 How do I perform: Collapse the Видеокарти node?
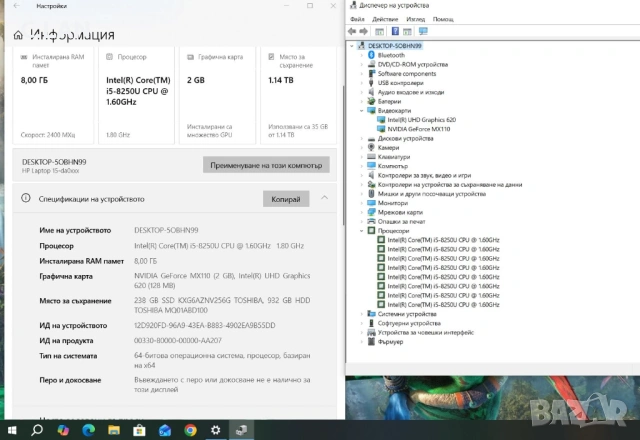pyautogui.click(x=362, y=111)
